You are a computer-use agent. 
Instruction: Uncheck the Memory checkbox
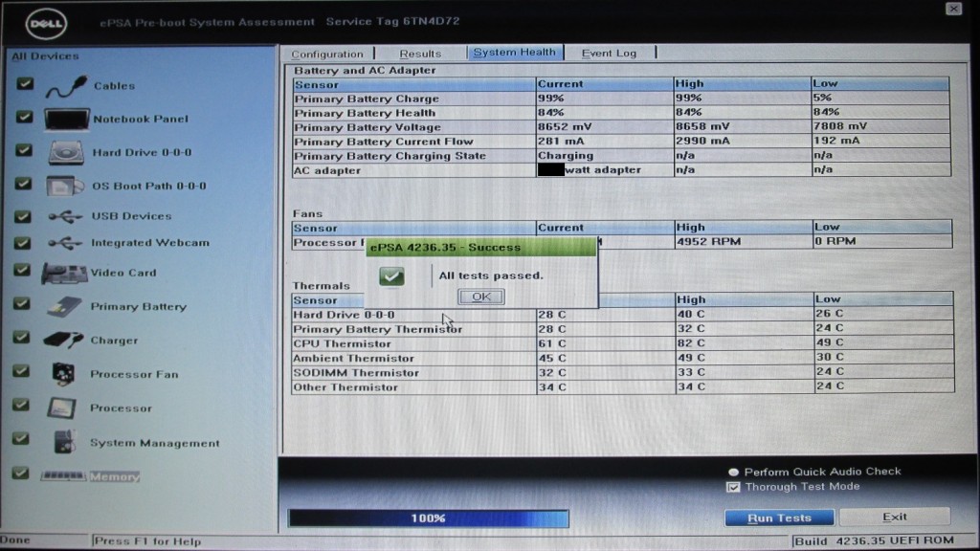[20, 473]
